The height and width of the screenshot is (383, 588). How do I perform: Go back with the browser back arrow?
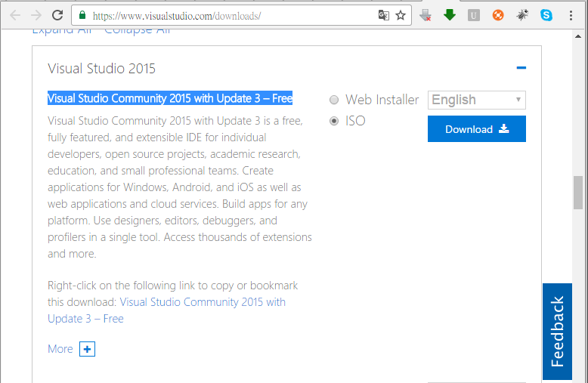(x=15, y=15)
